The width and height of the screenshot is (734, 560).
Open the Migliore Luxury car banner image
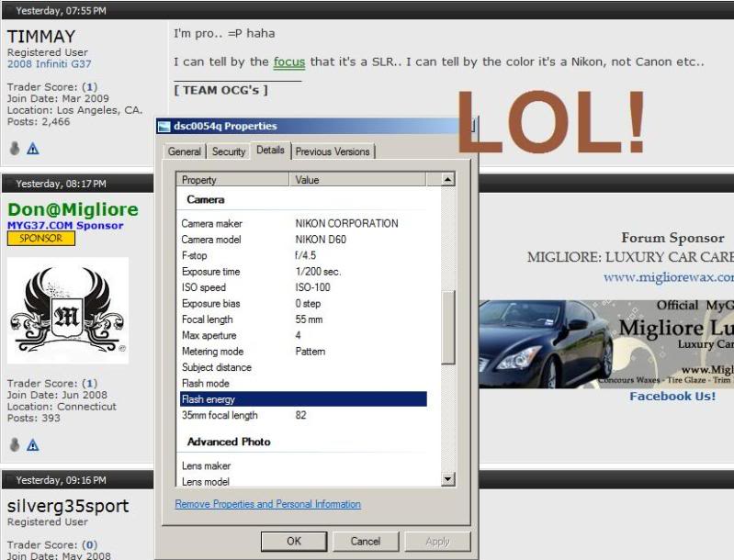coord(605,344)
